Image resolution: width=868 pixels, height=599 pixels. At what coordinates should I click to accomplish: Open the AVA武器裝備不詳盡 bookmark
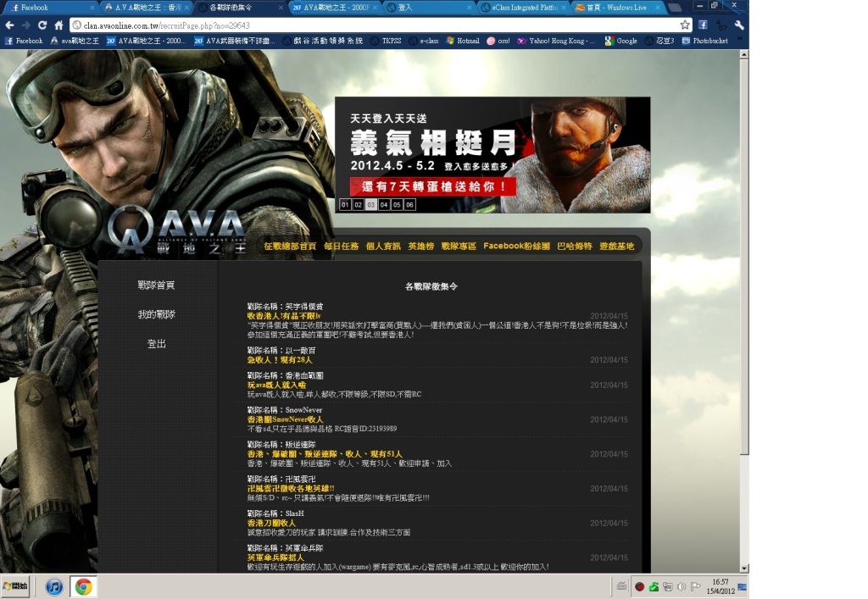pyautogui.click(x=235, y=41)
